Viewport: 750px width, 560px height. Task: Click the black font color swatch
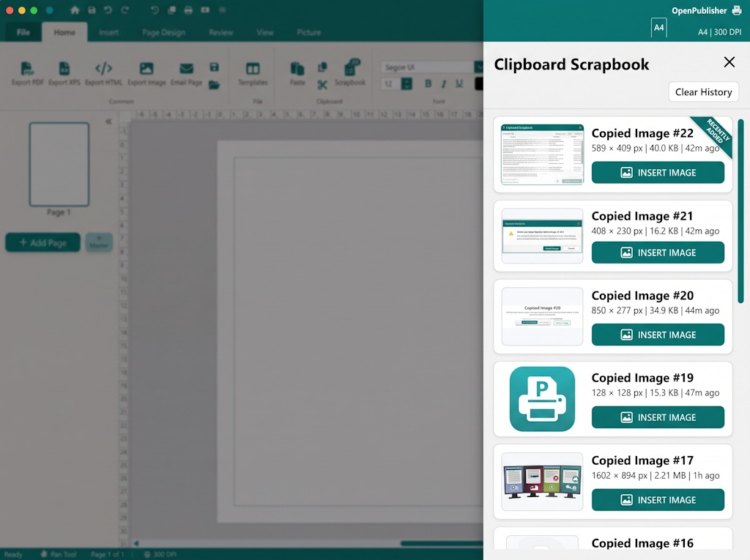(x=479, y=83)
